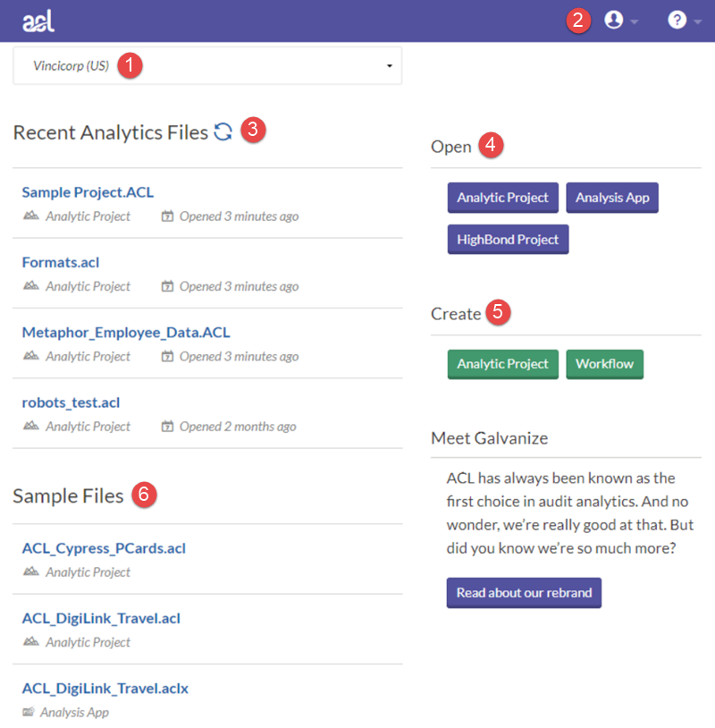The height and width of the screenshot is (728, 715).
Task: Open a HighBond Project
Action: (508, 240)
